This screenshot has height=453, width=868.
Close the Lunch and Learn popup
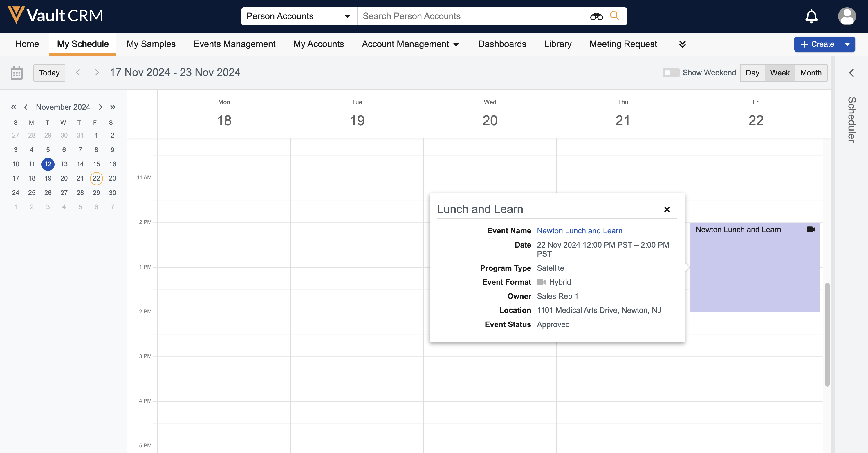click(x=667, y=209)
